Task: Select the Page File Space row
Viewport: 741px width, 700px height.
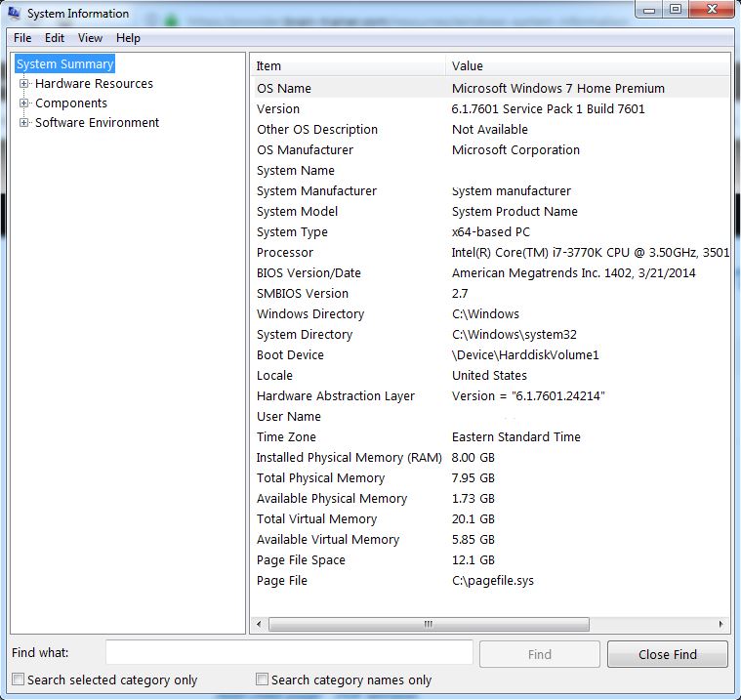Action: [x=491, y=560]
